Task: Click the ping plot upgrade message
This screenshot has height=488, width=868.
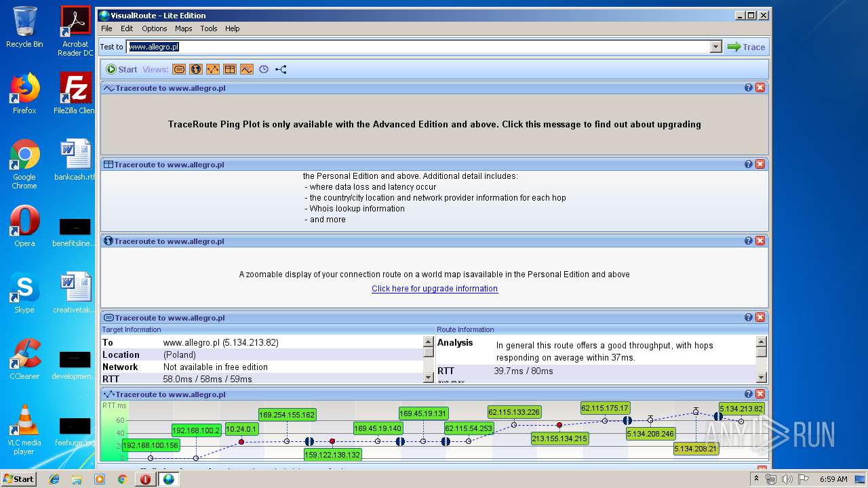Action: pos(435,125)
